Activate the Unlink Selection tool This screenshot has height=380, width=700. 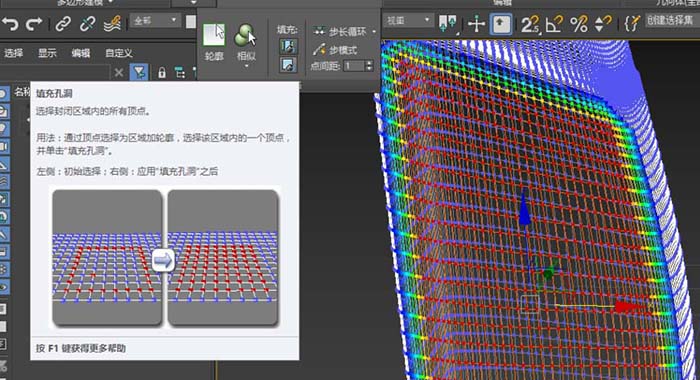pos(87,24)
